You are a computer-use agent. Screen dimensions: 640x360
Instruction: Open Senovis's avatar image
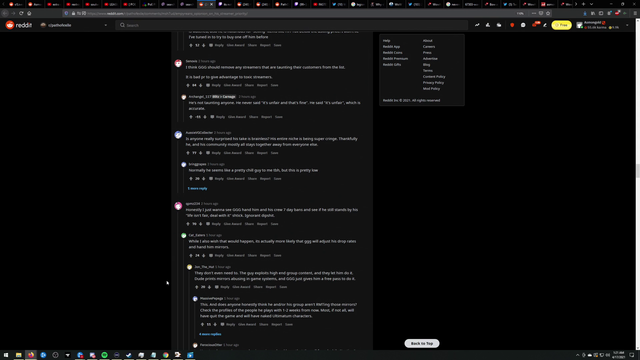click(178, 63)
